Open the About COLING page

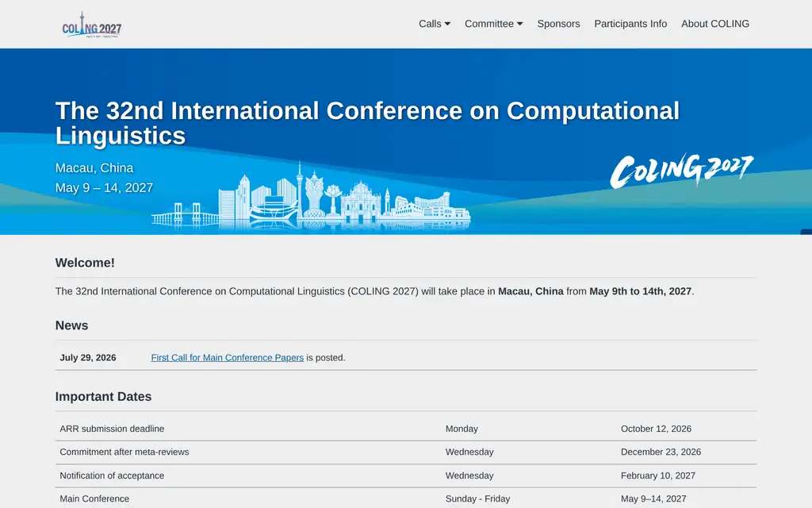pyautogui.click(x=714, y=24)
